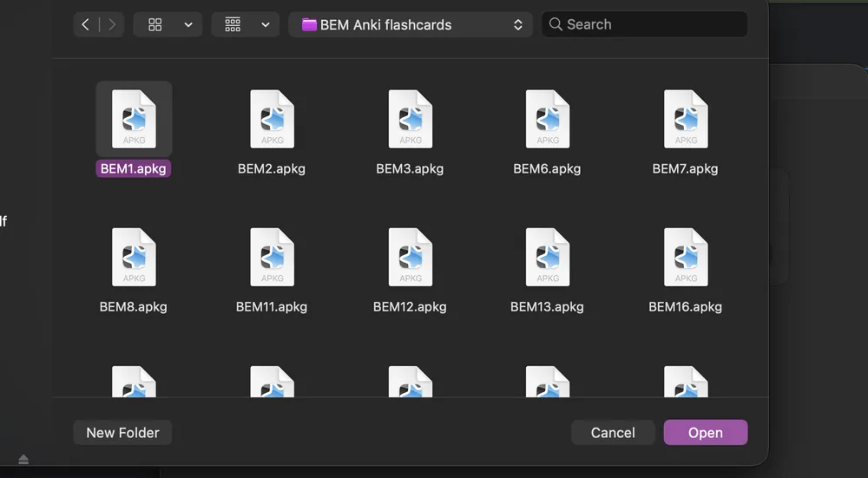Image resolution: width=868 pixels, height=478 pixels.
Task: Select the BEM12.apkg file icon
Action: click(411, 258)
